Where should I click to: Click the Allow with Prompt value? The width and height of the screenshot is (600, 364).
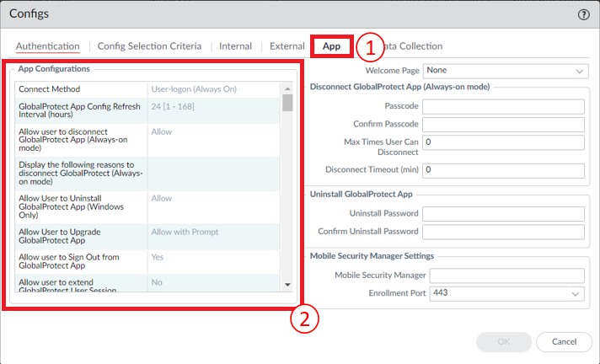tap(185, 232)
